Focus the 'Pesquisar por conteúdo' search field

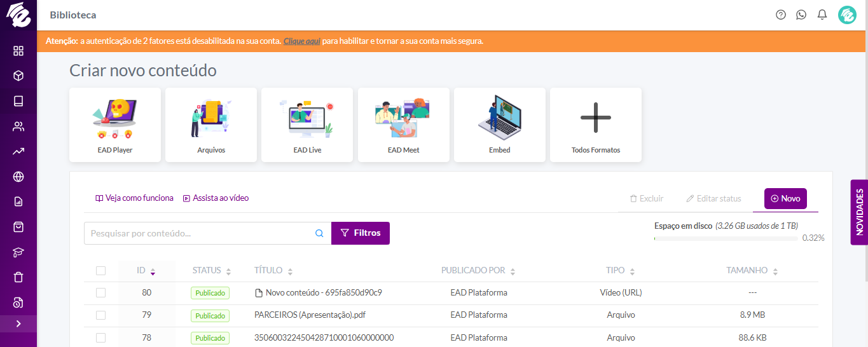pos(201,233)
